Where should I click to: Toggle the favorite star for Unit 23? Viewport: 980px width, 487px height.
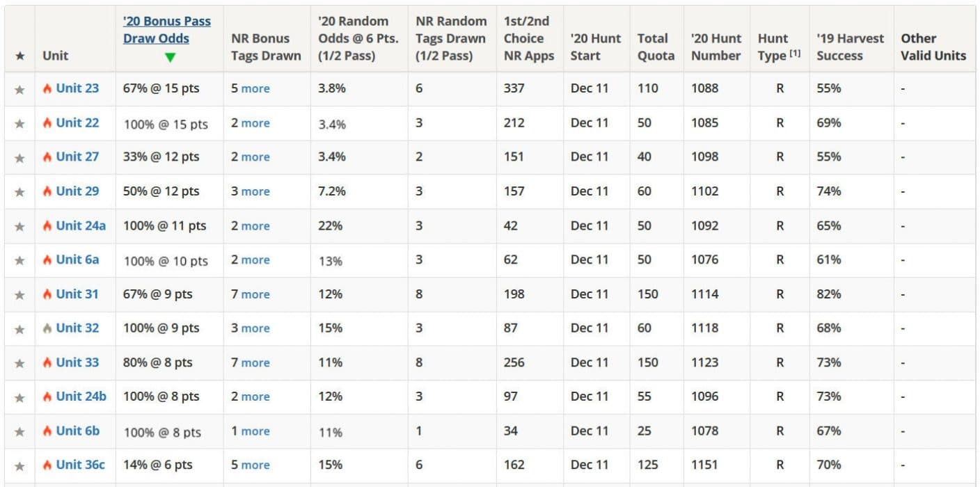point(19,89)
